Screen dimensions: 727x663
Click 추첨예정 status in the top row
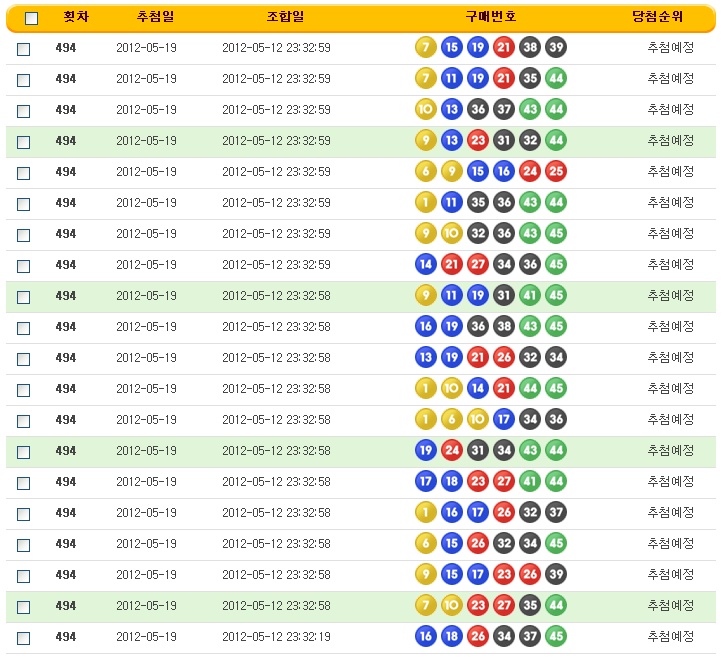click(x=670, y=48)
